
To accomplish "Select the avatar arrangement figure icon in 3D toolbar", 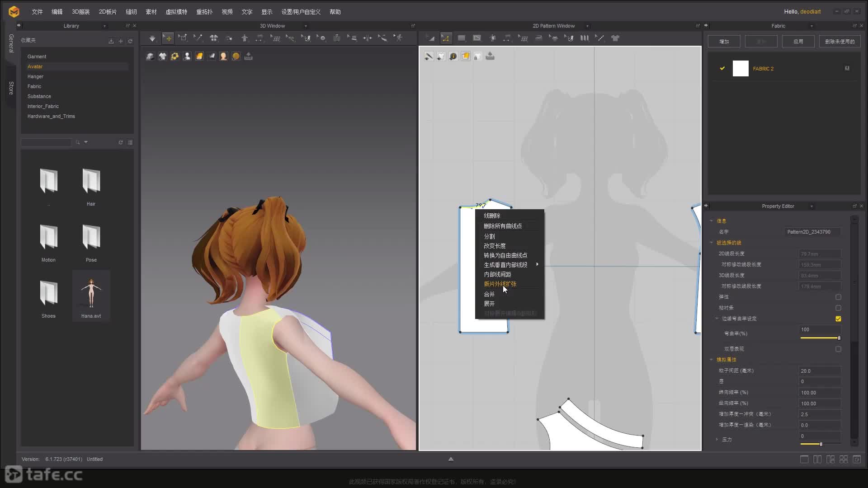I will 245,38.
